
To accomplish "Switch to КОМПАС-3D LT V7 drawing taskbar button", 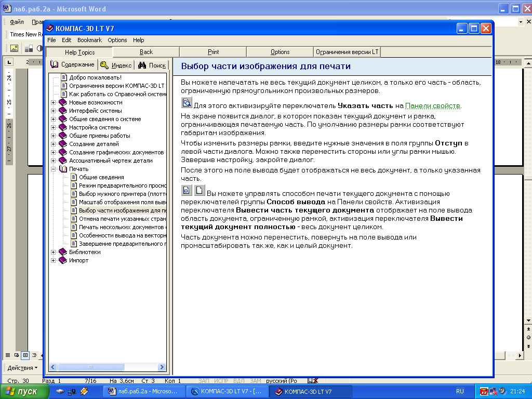I will coord(228,391).
